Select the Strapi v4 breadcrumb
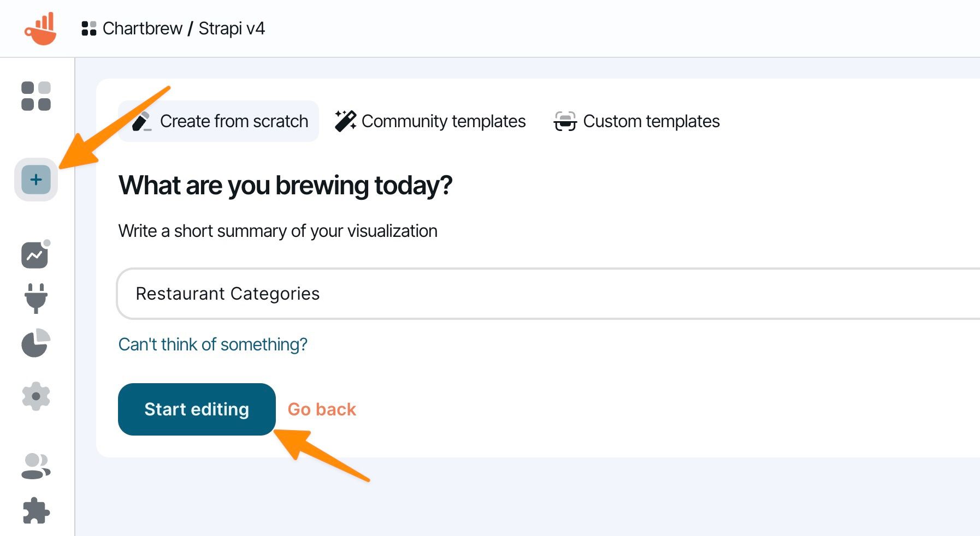 tap(232, 28)
